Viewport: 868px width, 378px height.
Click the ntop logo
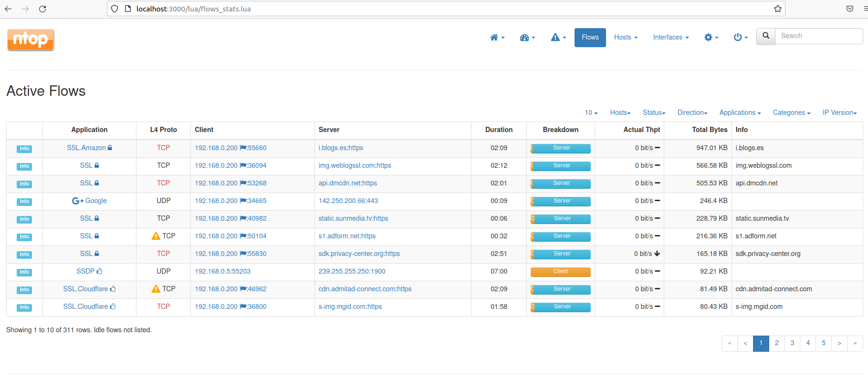(x=31, y=40)
